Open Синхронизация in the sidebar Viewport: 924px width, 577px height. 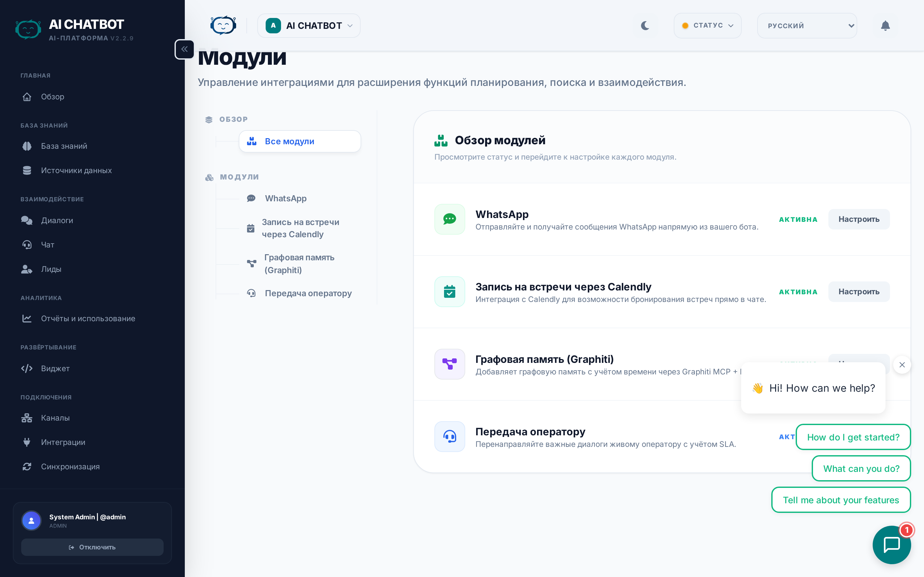pos(70,466)
